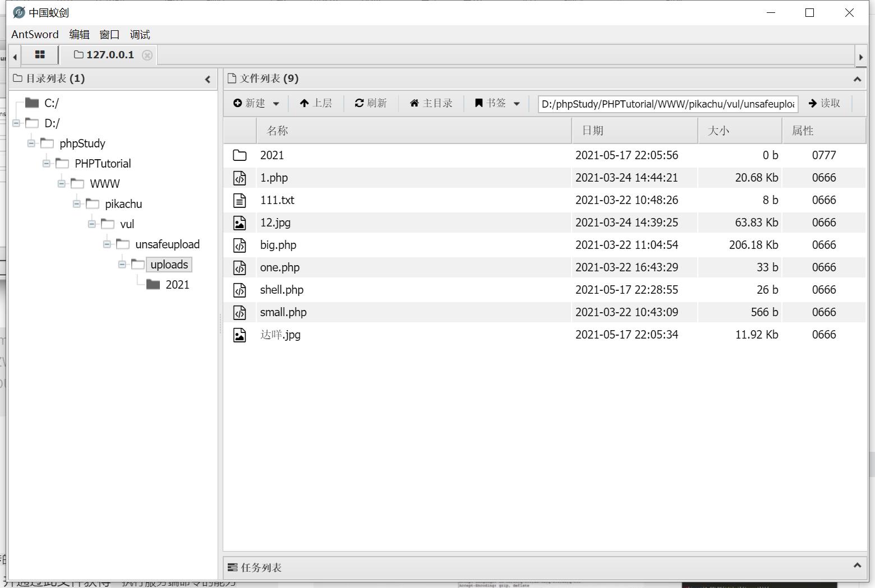Click the 206.18 Kb size cell

(753, 245)
